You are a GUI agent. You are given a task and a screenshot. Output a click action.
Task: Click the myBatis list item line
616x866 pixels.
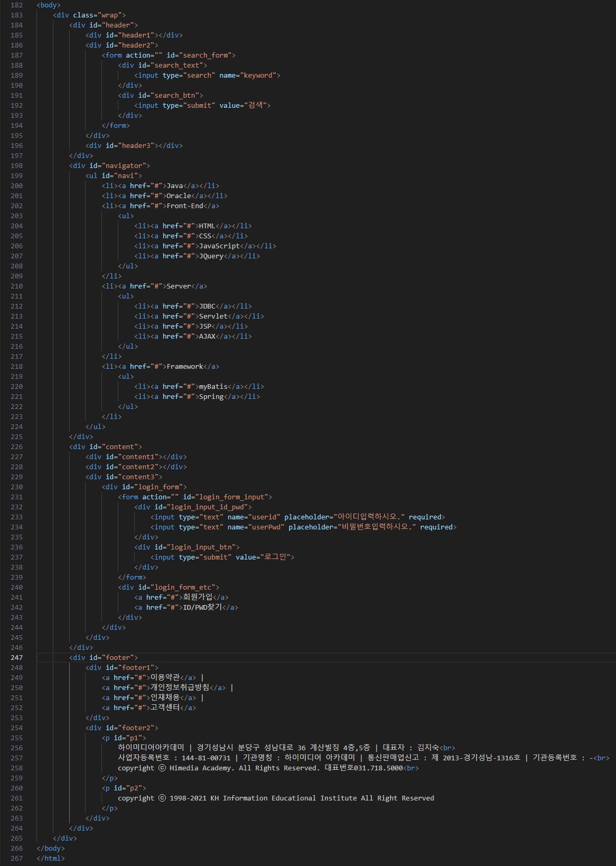(199, 387)
